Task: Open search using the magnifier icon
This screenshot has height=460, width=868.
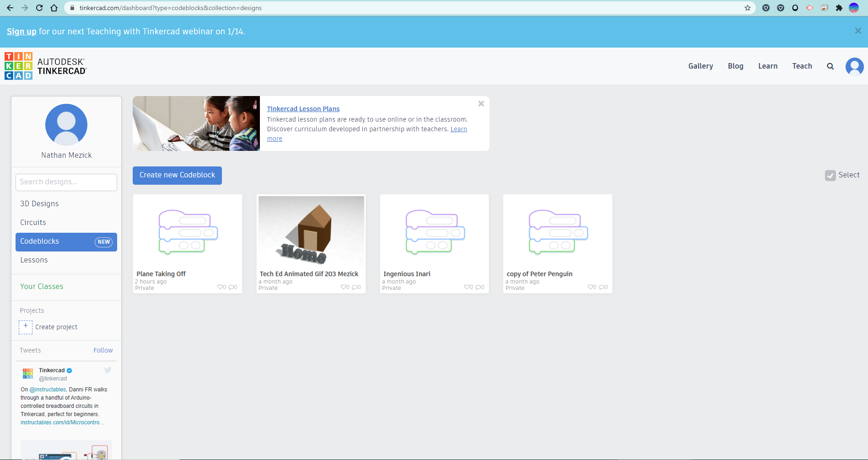Action: pyautogui.click(x=830, y=66)
